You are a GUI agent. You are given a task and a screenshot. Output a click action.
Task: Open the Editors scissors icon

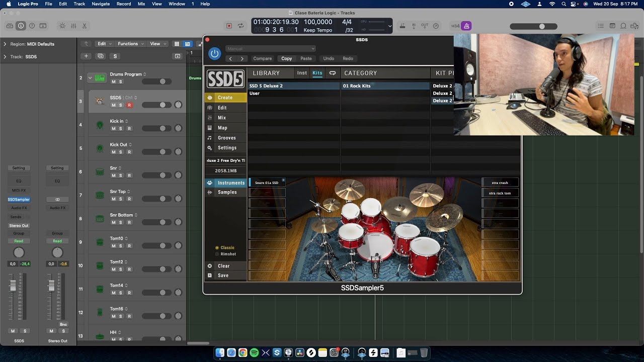coord(85,26)
